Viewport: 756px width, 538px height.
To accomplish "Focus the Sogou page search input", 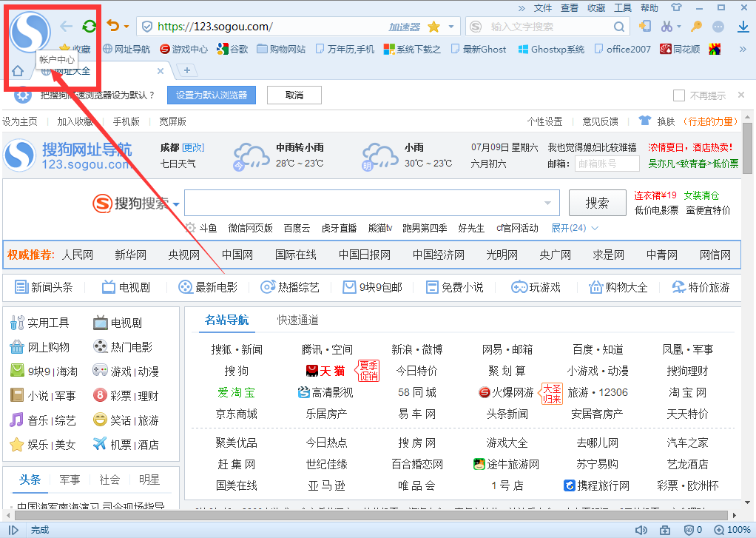I will (372, 203).
